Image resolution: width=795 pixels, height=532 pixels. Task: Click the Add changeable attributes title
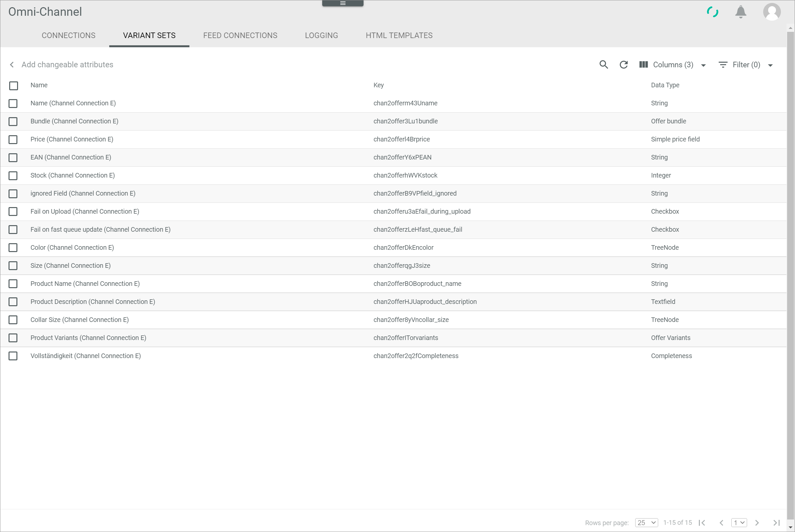pos(68,64)
